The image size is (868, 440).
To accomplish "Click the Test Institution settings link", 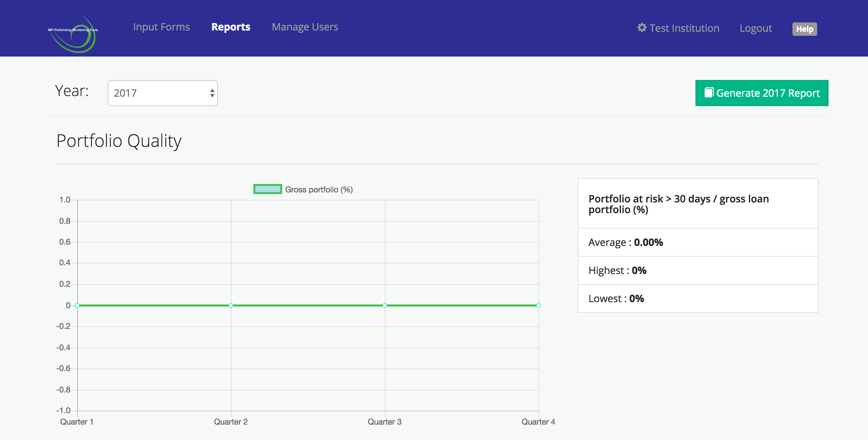I will point(684,28).
